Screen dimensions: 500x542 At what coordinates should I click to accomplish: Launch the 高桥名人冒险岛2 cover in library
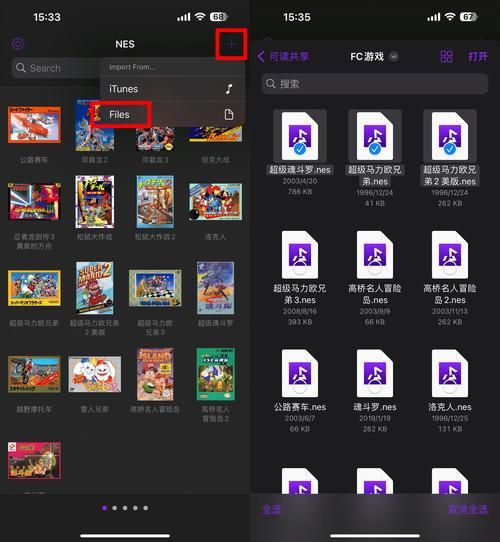click(x=215, y=374)
